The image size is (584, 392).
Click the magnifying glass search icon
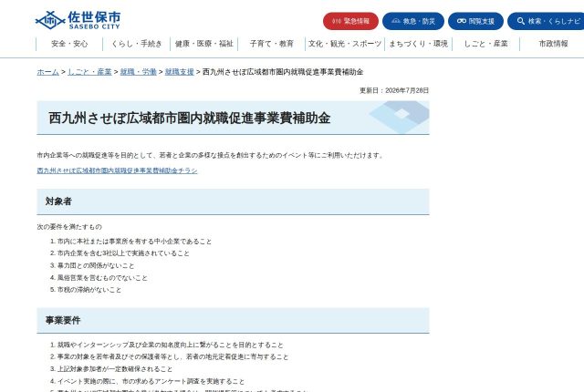pyautogui.click(x=521, y=21)
